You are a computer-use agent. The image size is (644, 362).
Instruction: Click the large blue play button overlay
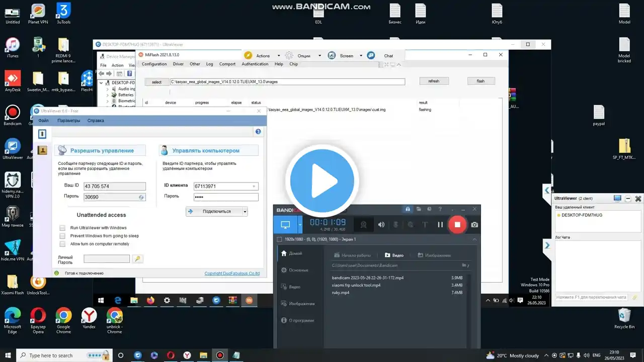pyautogui.click(x=321, y=181)
